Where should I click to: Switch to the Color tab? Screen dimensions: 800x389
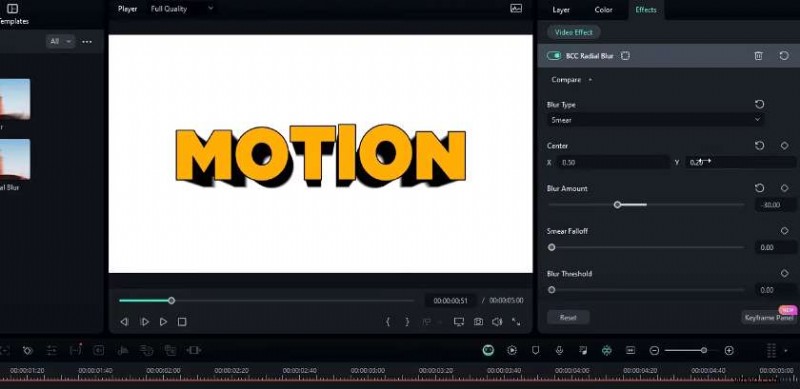pos(604,10)
